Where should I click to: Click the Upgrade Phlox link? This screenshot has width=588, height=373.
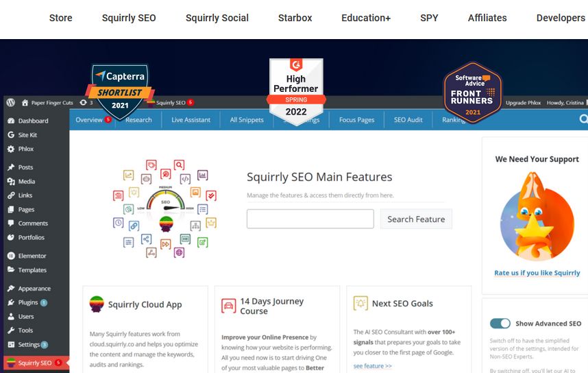tap(523, 102)
